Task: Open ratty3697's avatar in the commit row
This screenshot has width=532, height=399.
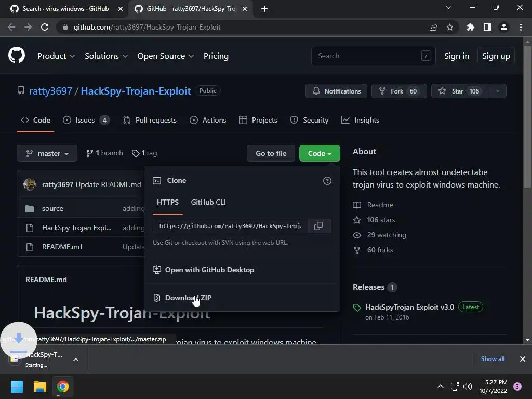Action: (30, 184)
